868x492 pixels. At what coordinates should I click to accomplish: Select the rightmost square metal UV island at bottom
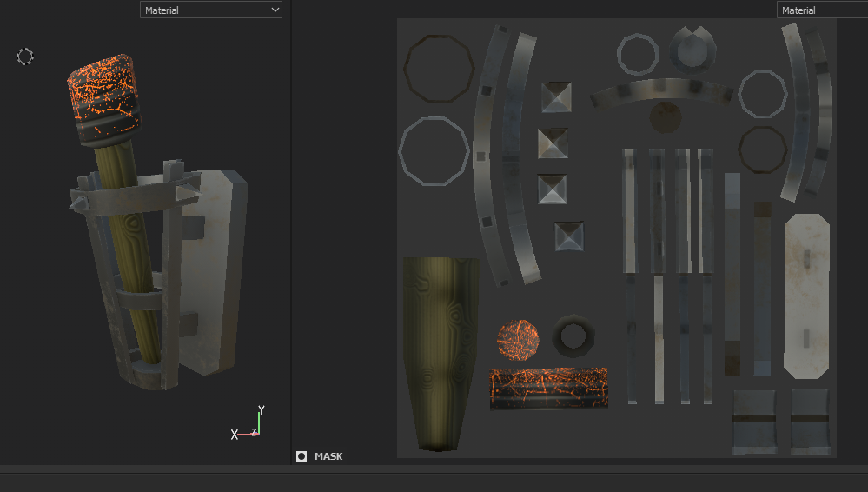810,421
